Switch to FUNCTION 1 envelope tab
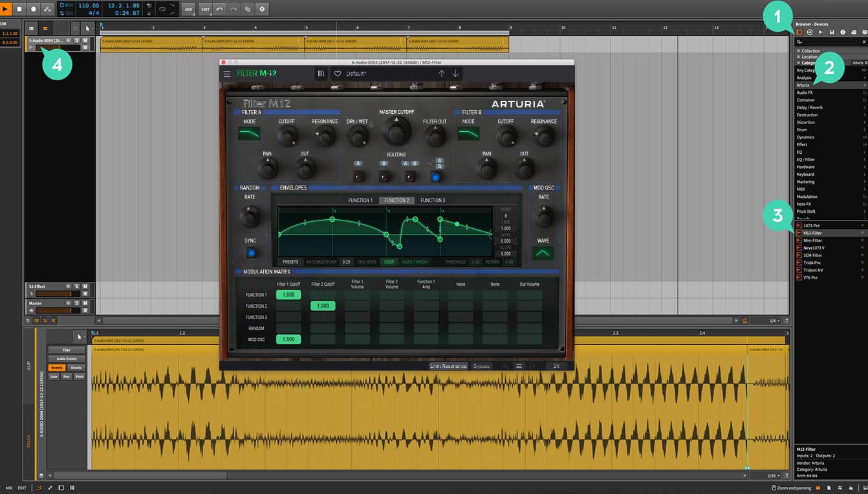Screen dimensions: 868x494 [x=360, y=200]
